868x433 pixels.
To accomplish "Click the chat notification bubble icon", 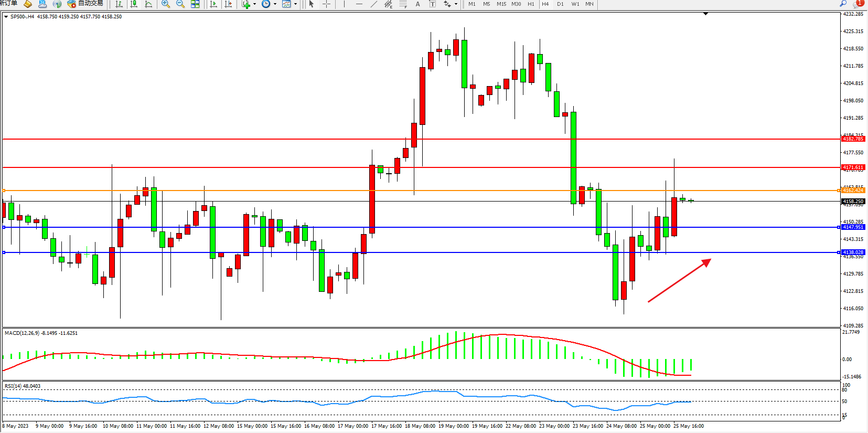I will [858, 4].
